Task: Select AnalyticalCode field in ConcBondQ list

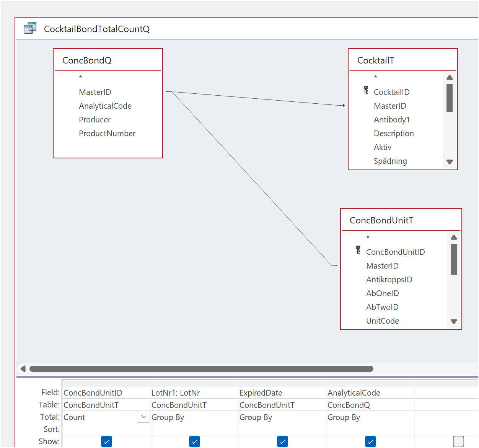Action: pos(105,106)
